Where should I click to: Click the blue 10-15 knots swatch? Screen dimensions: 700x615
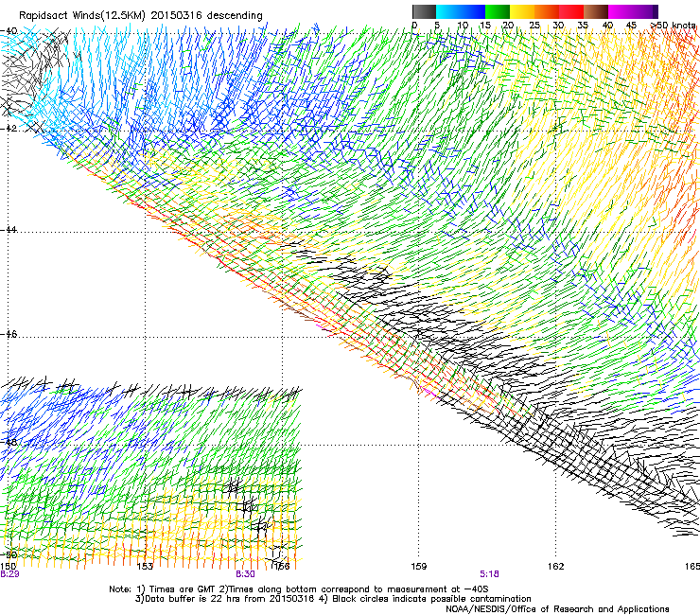tap(473, 11)
